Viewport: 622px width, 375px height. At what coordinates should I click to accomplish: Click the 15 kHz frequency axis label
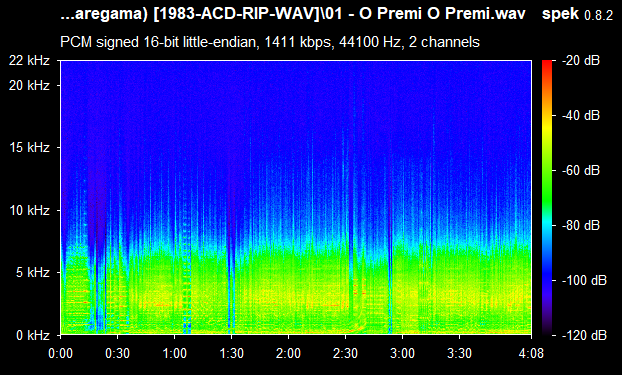29,148
